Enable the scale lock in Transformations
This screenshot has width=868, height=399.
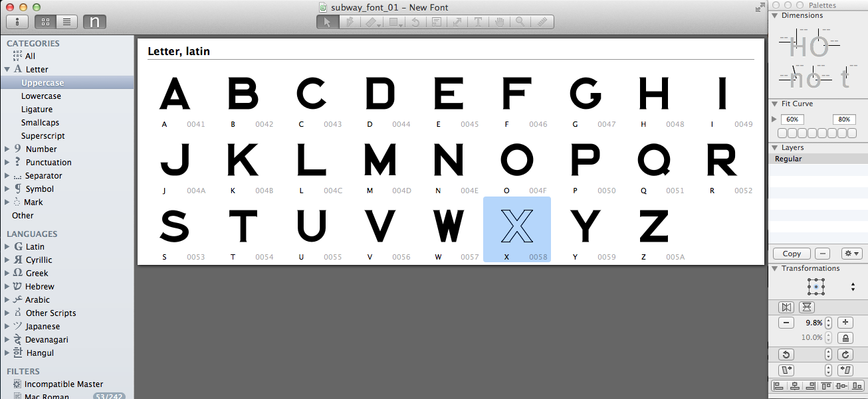tap(845, 337)
